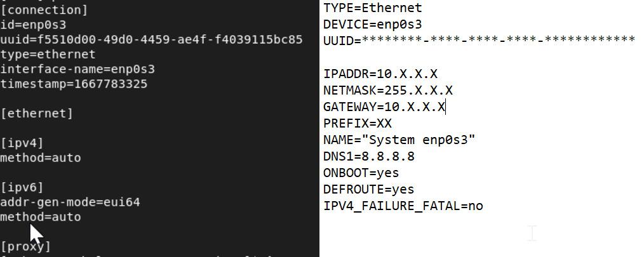This screenshot has width=644, height=257.
Task: Click the NETMASK=255.X.X.X line
Action: click(x=387, y=91)
